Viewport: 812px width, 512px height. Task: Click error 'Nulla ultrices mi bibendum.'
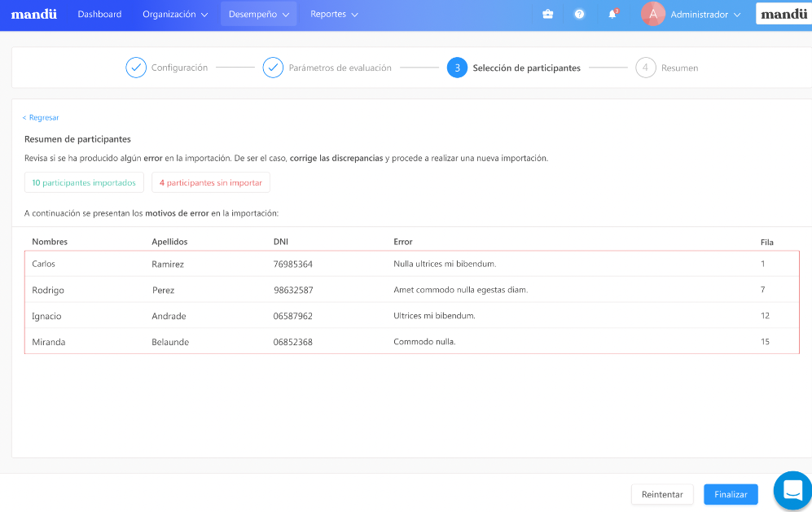445,264
